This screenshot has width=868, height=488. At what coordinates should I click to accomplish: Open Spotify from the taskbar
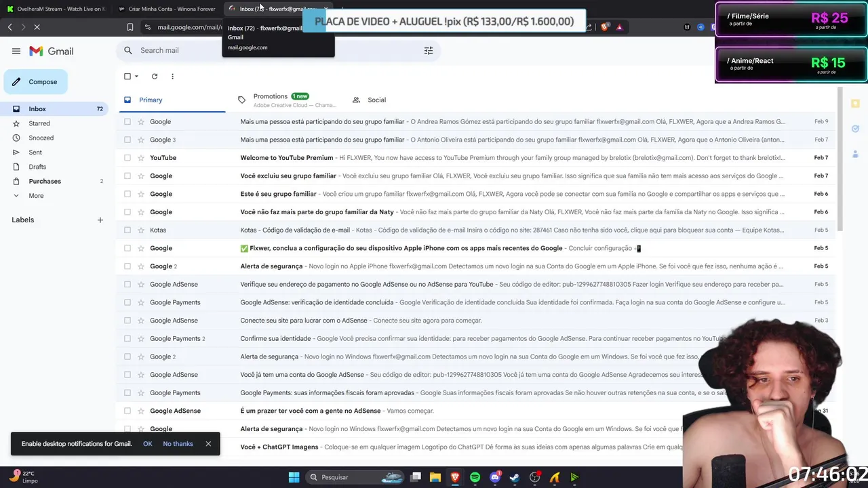475,477
